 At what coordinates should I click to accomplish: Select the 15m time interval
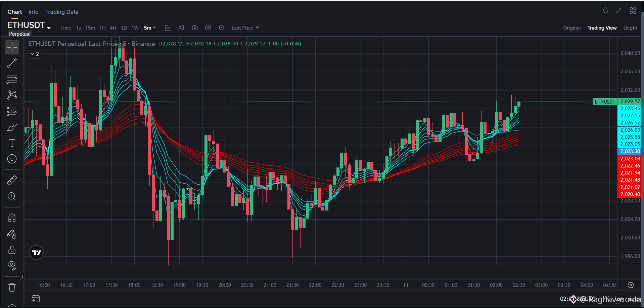(x=90, y=28)
